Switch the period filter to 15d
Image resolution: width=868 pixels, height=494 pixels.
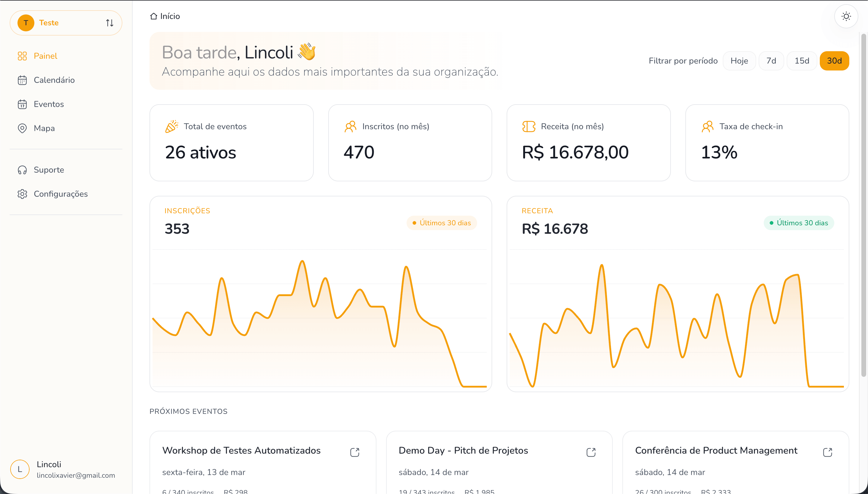coord(801,61)
